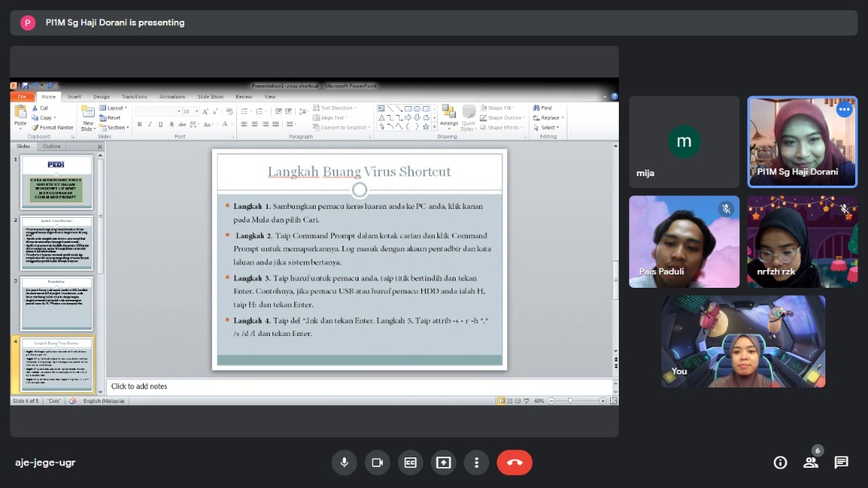This screenshot has height=488, width=868.
Task: Click the Find button in Editing group
Action: pyautogui.click(x=542, y=108)
